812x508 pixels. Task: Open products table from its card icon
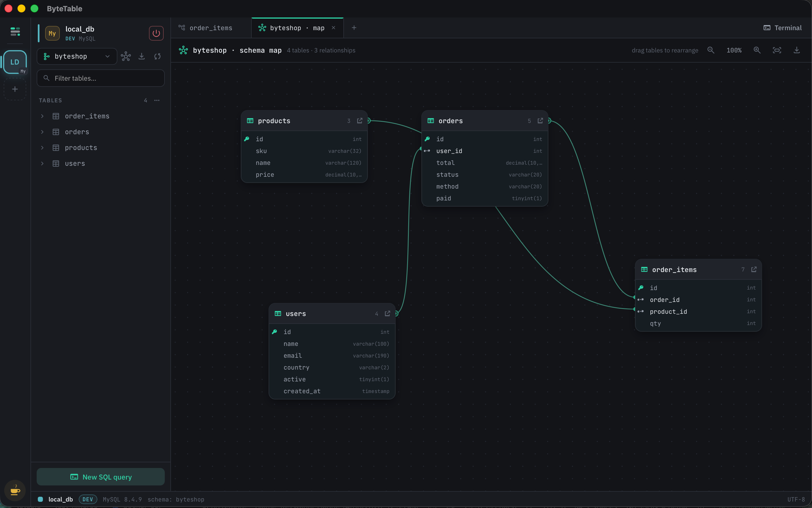[359, 121]
